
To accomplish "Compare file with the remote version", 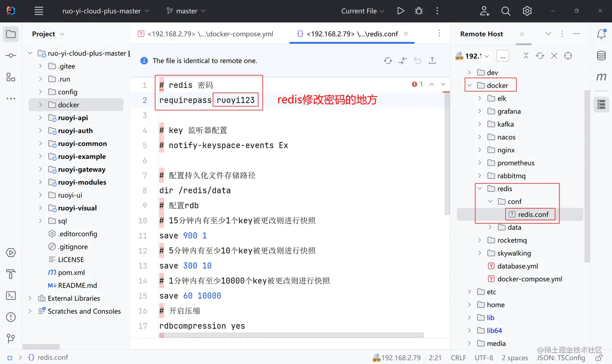I will (x=403, y=61).
